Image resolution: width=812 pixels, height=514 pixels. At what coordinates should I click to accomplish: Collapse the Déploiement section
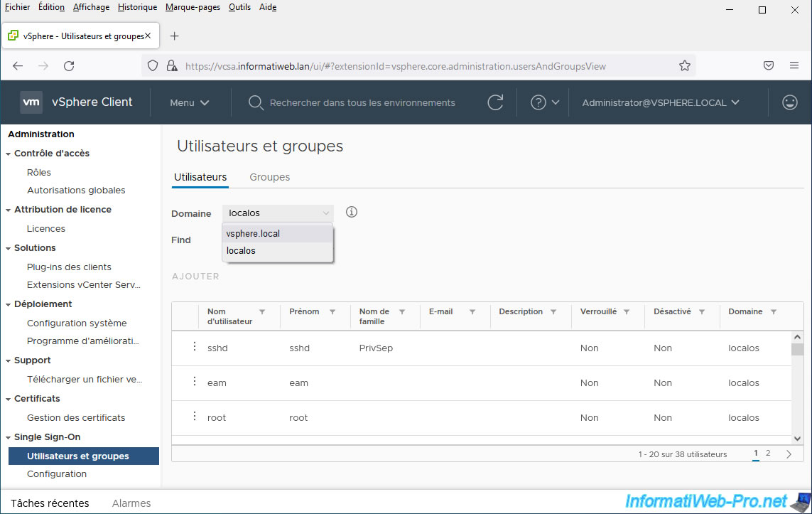9,305
